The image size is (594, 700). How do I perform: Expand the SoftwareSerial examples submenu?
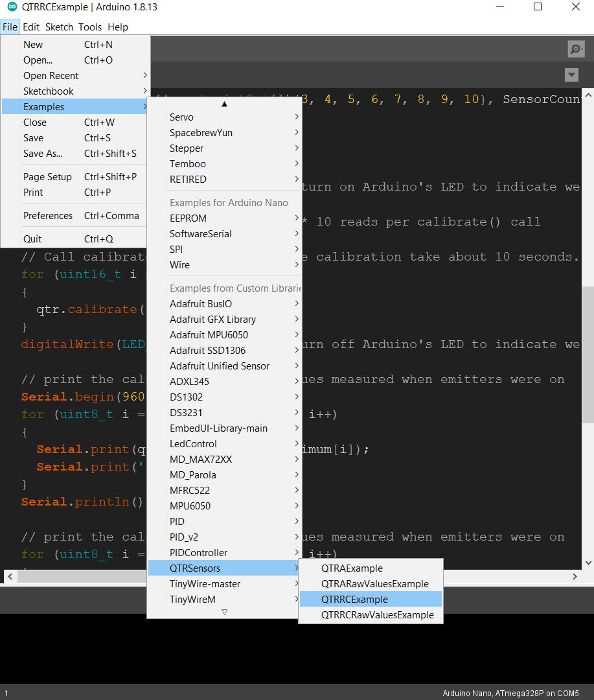[x=225, y=234]
